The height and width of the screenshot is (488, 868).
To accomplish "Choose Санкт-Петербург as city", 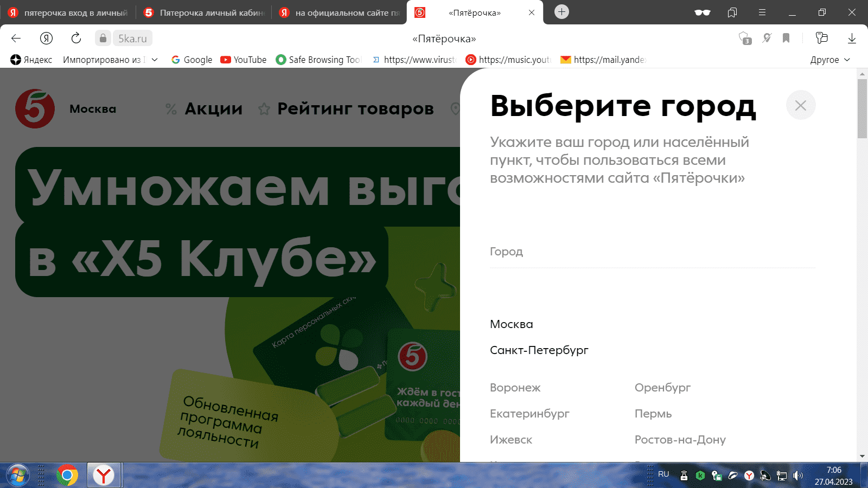I will pyautogui.click(x=539, y=350).
